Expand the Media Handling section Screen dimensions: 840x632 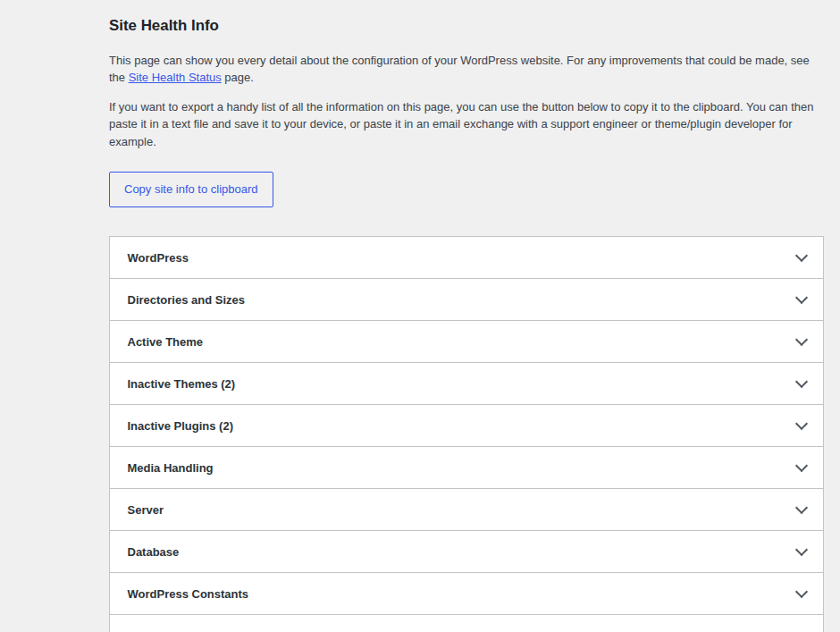click(x=466, y=468)
